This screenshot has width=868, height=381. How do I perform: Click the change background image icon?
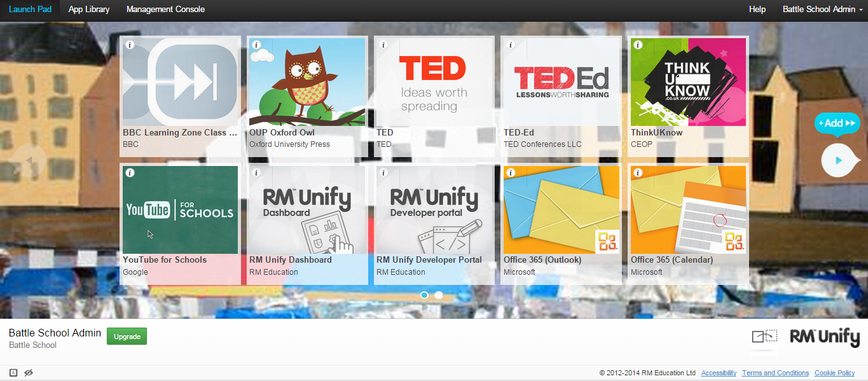click(765, 337)
